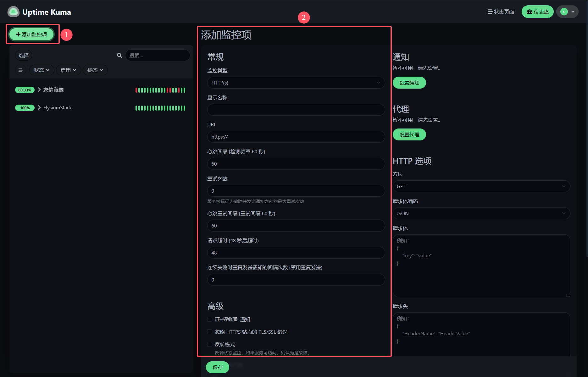Click the 83.33% uptime badge
Image resolution: width=588 pixels, height=377 pixels.
pos(25,90)
